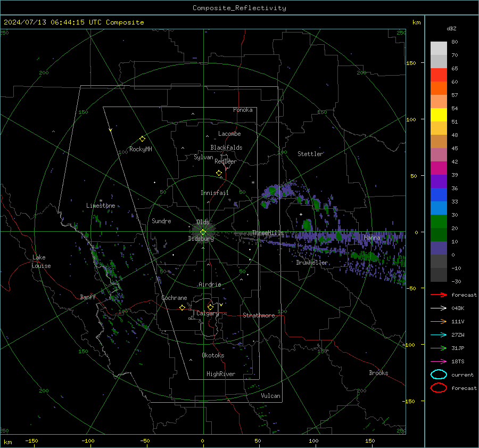Click the 'Banff' town label

(x=88, y=297)
